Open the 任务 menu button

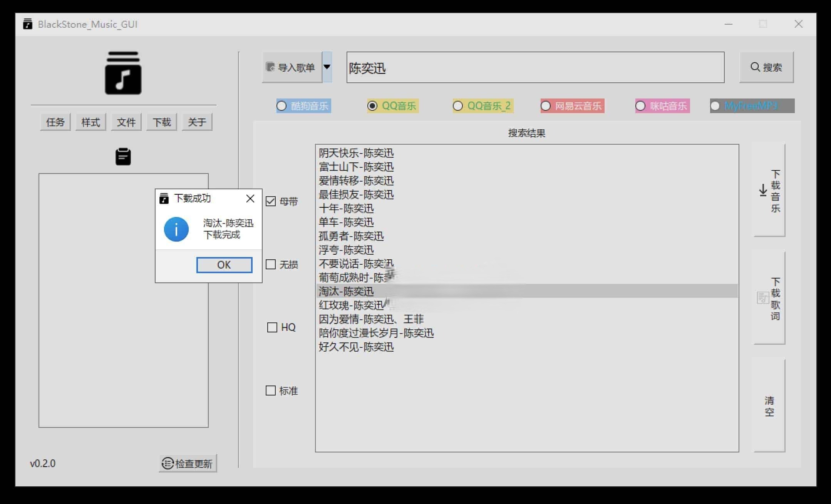tap(55, 122)
